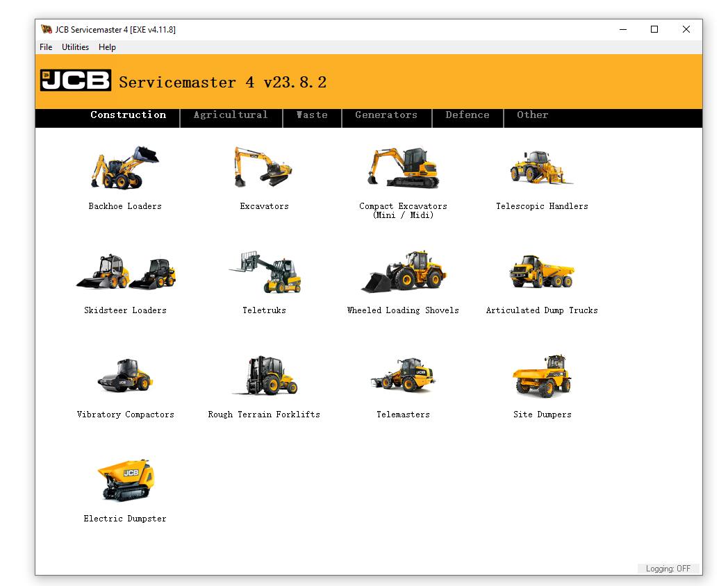The height and width of the screenshot is (586, 728).
Task: Select the Defence tab
Action: coord(468,115)
